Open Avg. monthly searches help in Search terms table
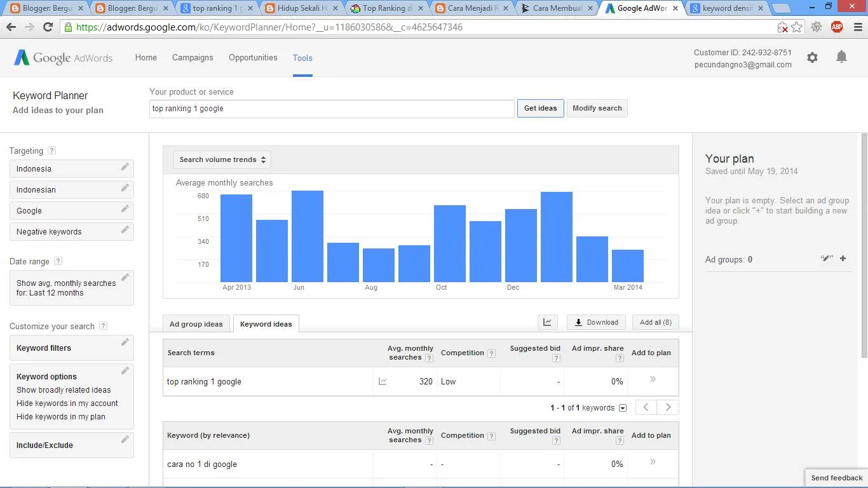 pyautogui.click(x=429, y=358)
